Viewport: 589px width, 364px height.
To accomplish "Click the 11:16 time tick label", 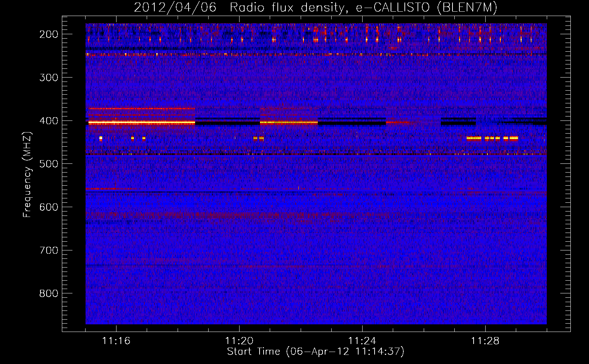I will click(116, 341).
